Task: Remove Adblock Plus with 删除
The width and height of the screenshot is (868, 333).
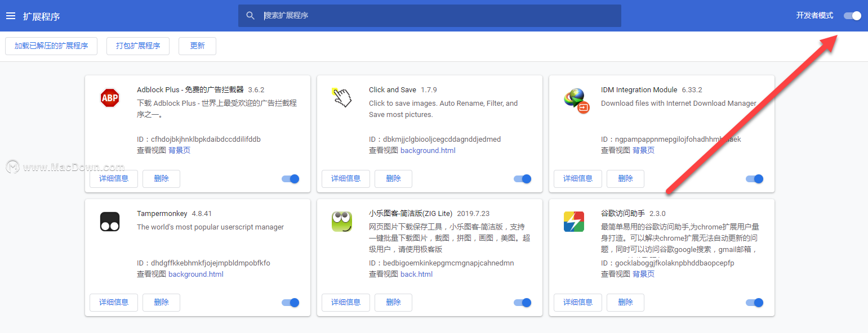Action: click(161, 179)
